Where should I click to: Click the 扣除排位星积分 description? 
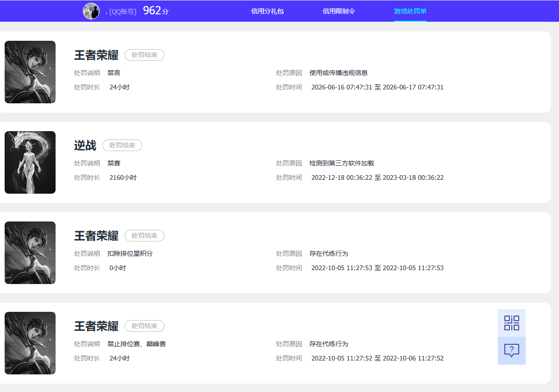[x=130, y=253]
